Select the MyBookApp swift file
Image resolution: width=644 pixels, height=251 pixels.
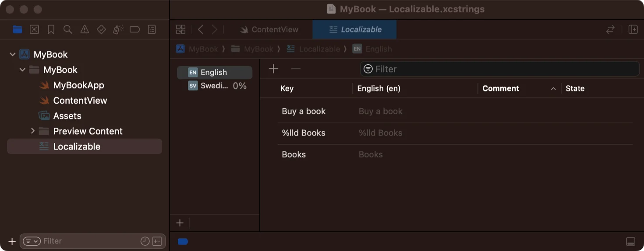click(78, 85)
